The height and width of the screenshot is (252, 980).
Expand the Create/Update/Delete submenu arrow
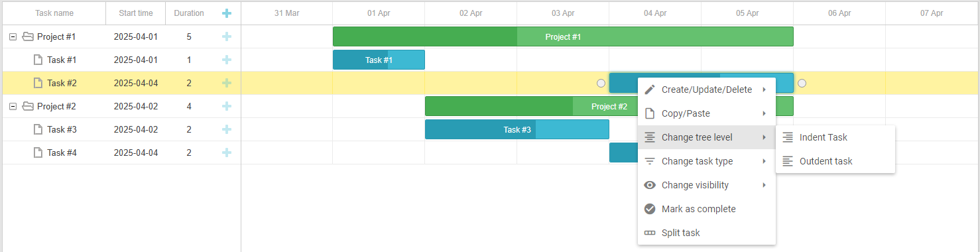click(x=764, y=90)
